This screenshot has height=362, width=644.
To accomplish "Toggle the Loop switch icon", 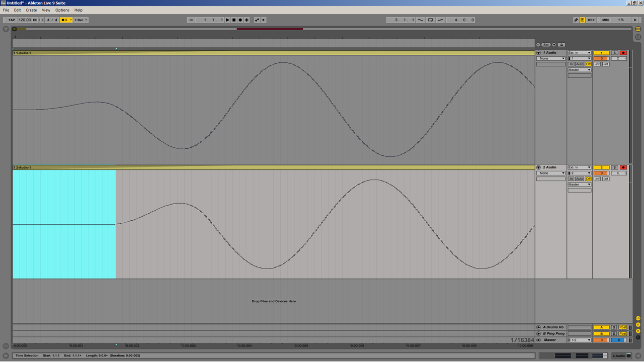I will click(x=430, y=20).
